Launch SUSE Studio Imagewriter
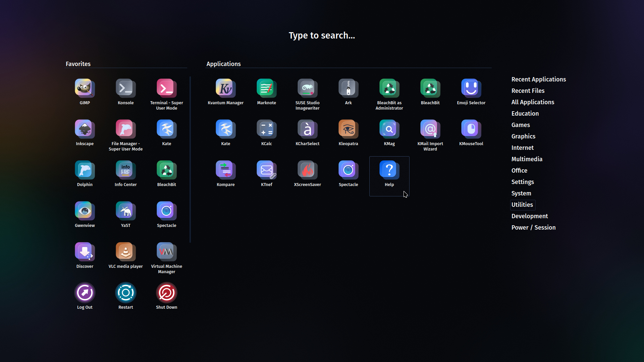Viewport: 644px width, 362px height. 308,92
